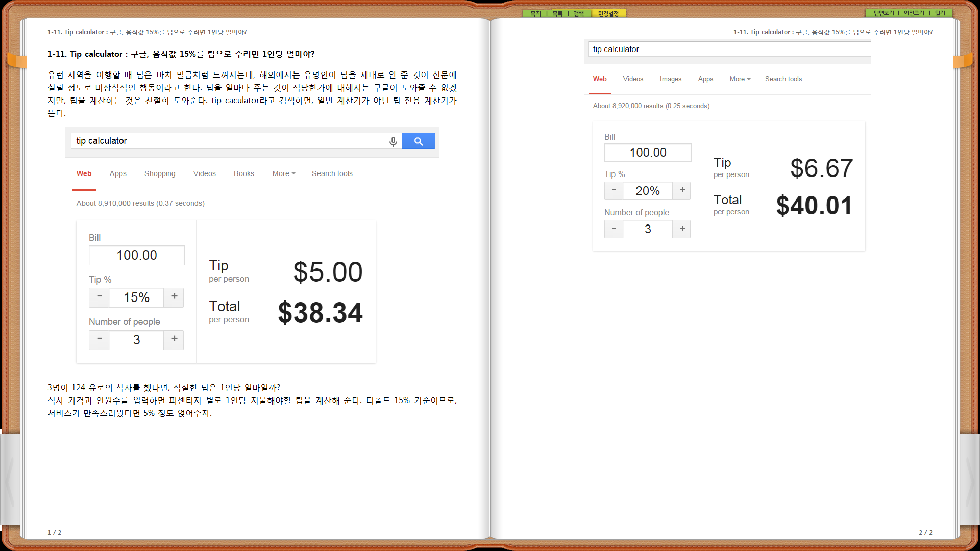Open the 환경설정 (settings) yellow tab

point(608,13)
